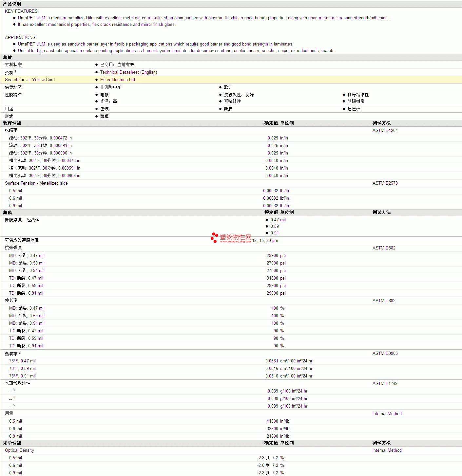The height and width of the screenshot is (476, 462).
Task: Select the 包装 use entry
Action: (105, 109)
